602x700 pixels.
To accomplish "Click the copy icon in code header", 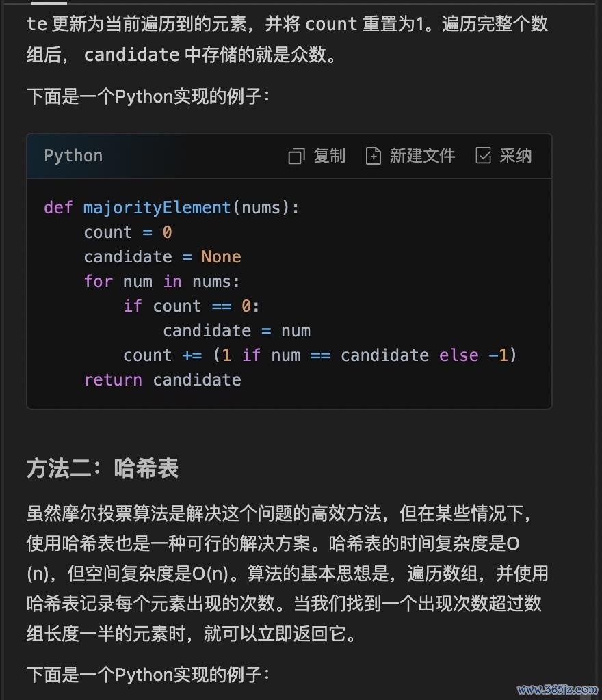I will tap(296, 156).
